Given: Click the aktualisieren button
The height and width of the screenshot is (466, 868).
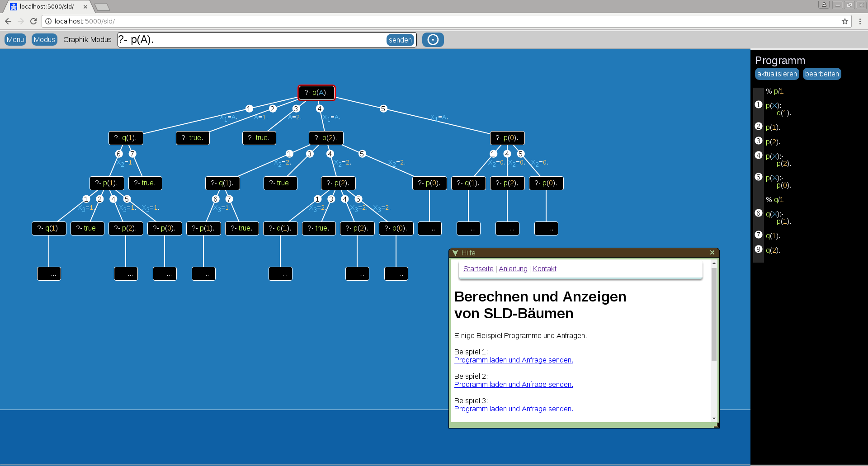Looking at the screenshot, I should click(777, 74).
